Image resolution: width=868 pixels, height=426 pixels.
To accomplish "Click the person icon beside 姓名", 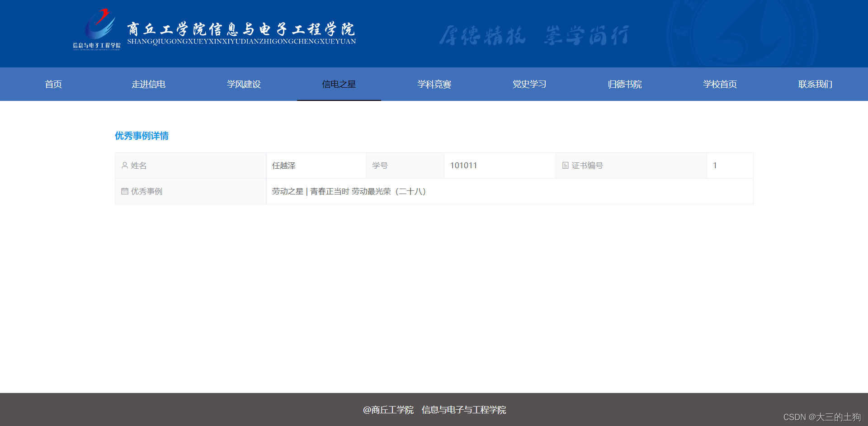I will (125, 165).
